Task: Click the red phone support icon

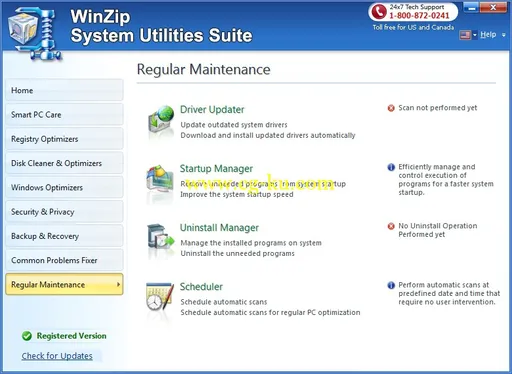Action: tap(379, 12)
